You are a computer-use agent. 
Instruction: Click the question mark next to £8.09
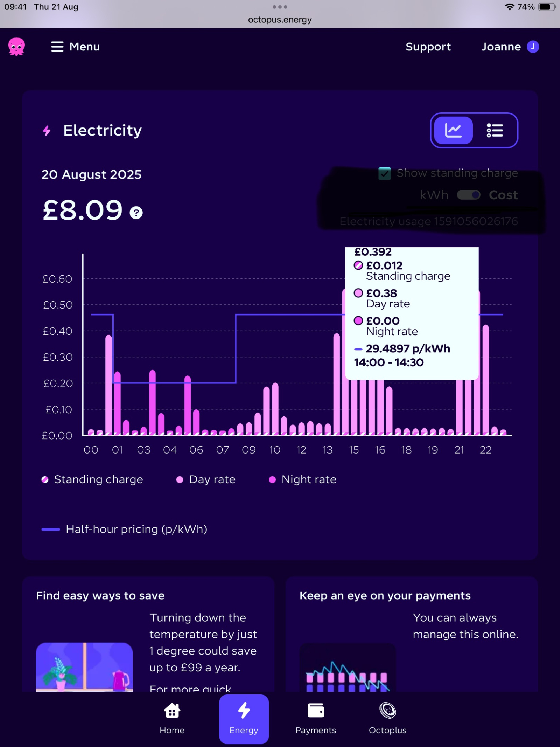[136, 213]
